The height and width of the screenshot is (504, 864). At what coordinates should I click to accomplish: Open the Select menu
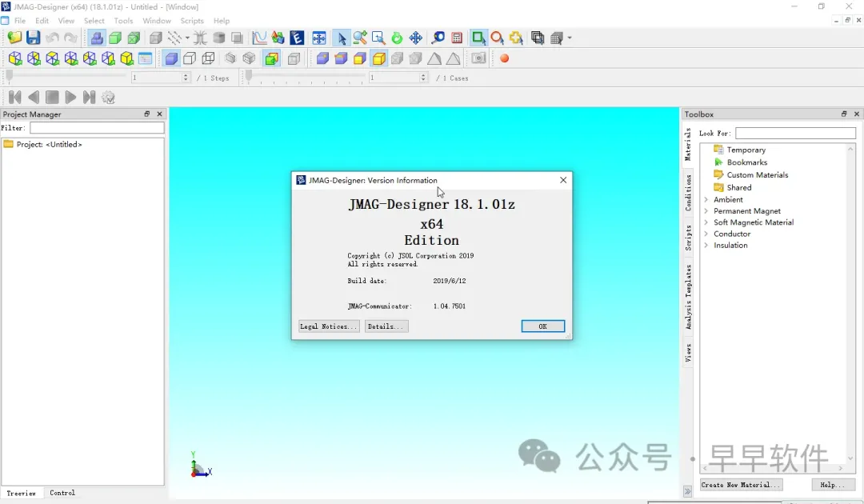94,20
